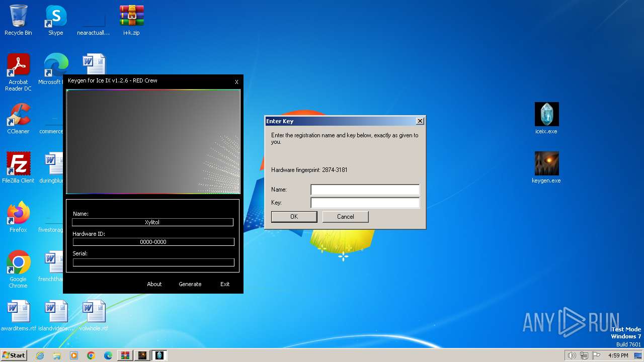The width and height of the screenshot is (644, 362).
Task: Open the CCleaner desktop shortcut
Action: (18, 119)
